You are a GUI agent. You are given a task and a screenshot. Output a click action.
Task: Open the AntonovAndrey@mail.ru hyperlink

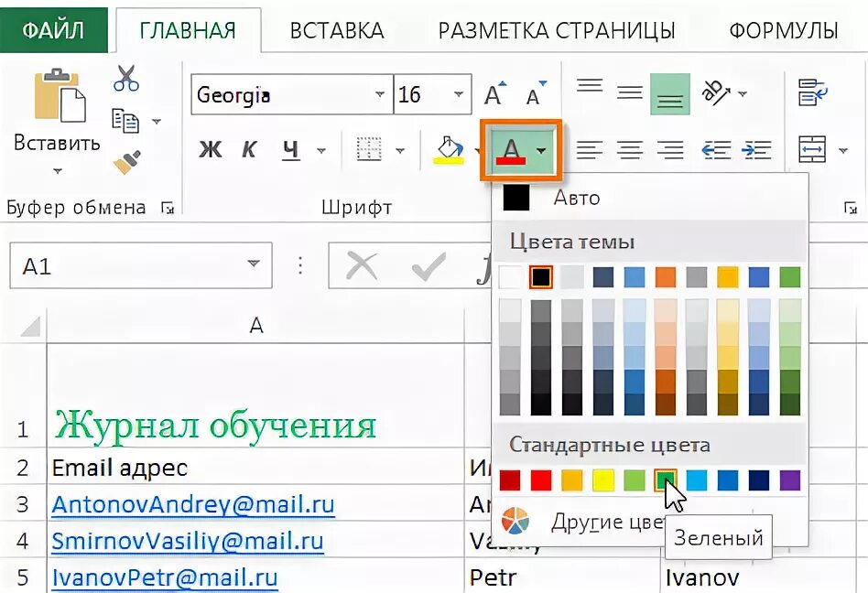coord(192,504)
